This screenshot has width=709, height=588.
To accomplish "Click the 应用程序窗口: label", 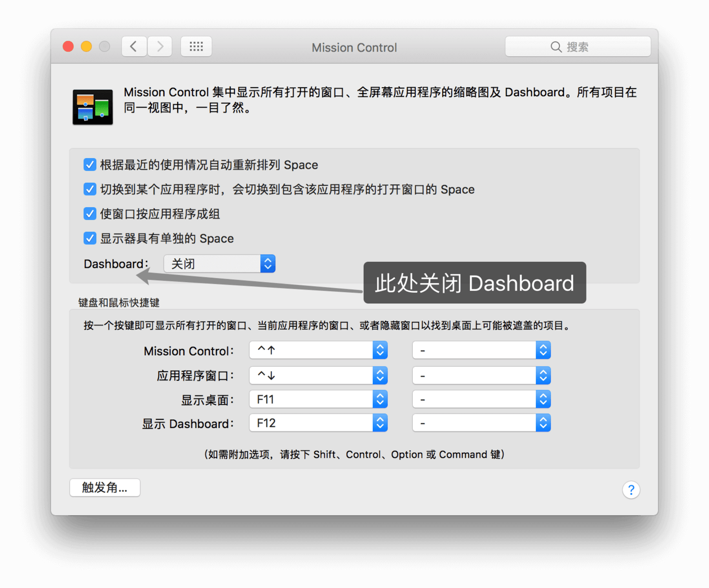I will [x=195, y=376].
